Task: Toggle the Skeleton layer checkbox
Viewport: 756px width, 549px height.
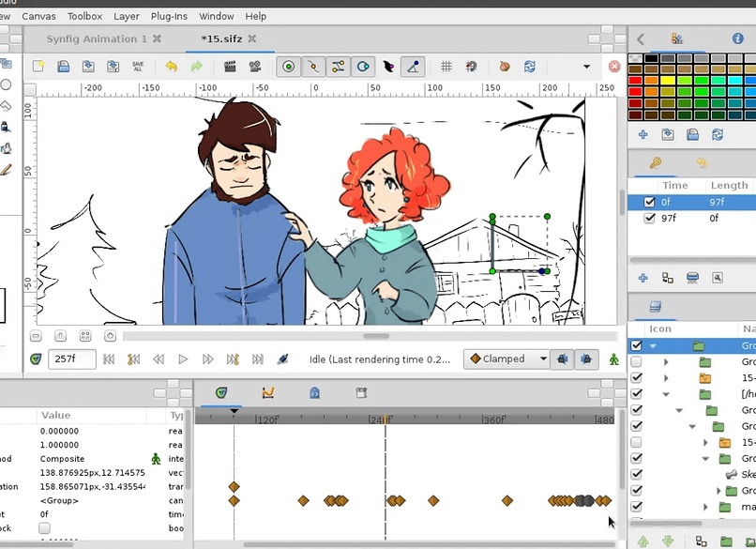Action: 637,474
